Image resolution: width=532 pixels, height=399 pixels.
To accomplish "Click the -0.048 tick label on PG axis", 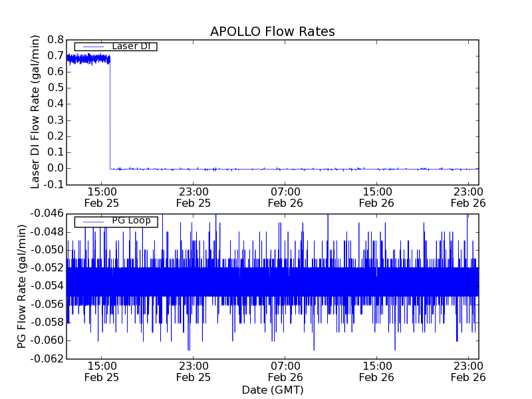I will click(x=47, y=232).
